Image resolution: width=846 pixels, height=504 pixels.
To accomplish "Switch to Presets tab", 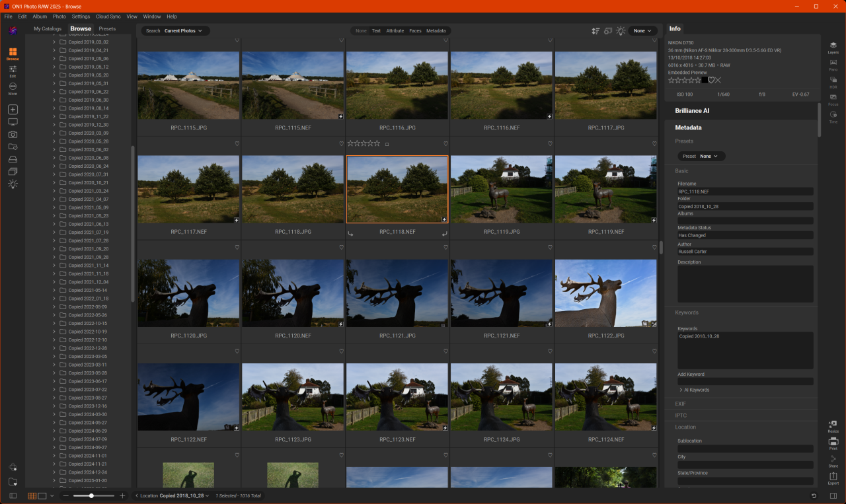I will tap(107, 29).
